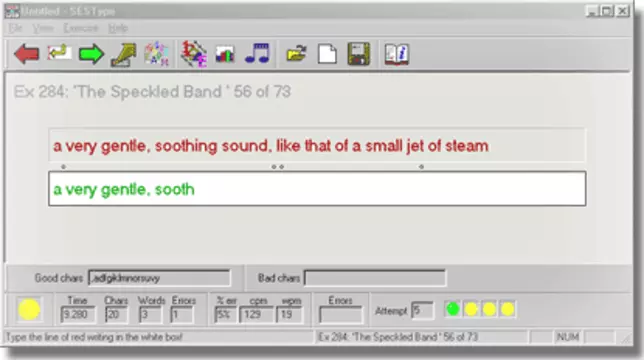Click the 'Good chars' label

click(x=58, y=278)
